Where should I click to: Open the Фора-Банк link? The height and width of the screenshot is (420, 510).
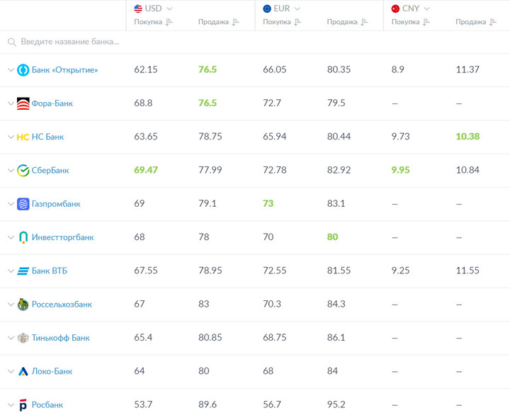tap(52, 103)
